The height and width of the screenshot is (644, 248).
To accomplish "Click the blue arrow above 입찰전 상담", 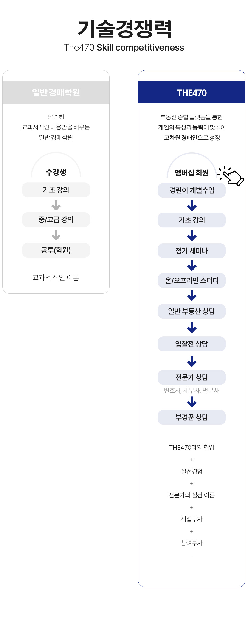I will click(x=192, y=328).
